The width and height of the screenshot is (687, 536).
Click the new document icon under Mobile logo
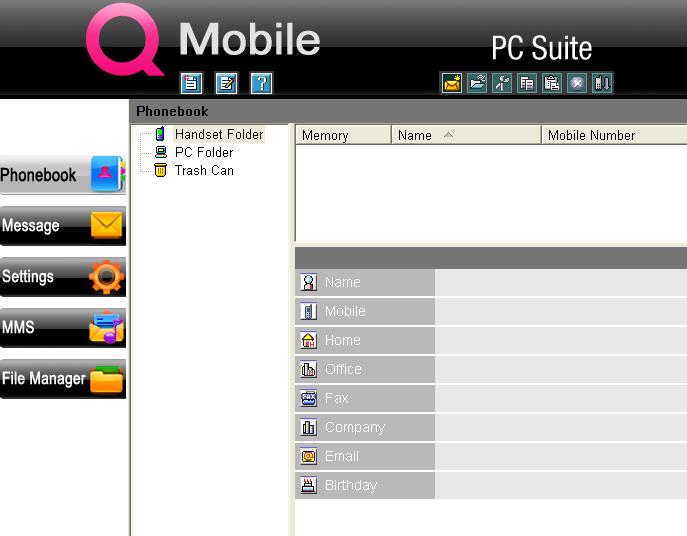click(191, 83)
